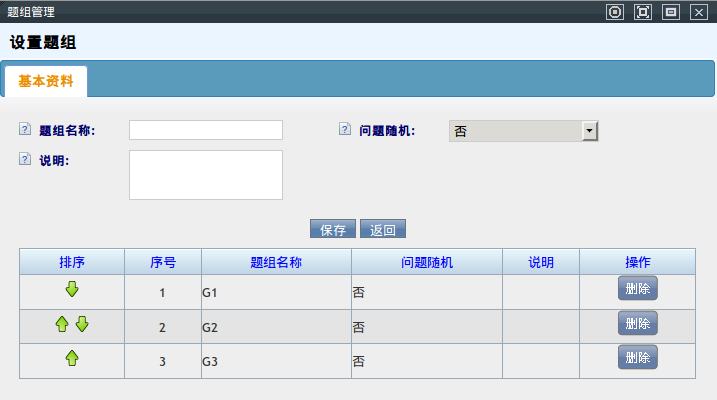Open the 问题随机 dropdown list
Viewport: 717px width, 400px height.
[589, 131]
